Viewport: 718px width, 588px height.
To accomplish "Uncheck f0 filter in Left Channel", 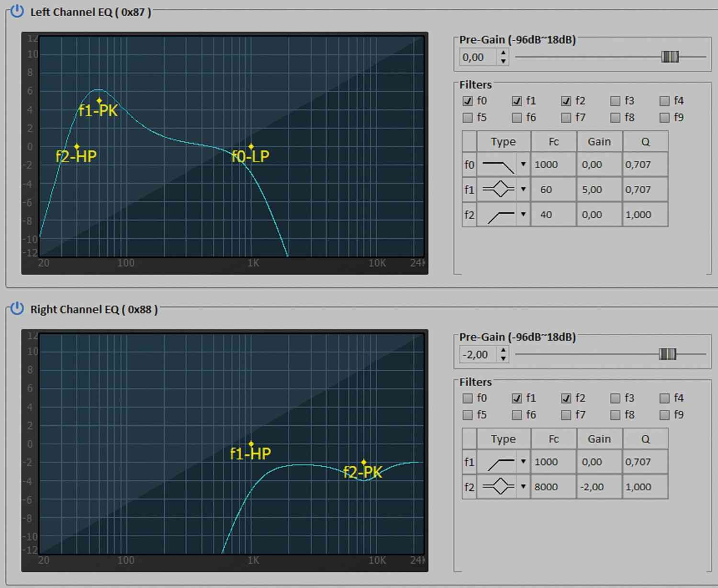I will pyautogui.click(x=468, y=101).
